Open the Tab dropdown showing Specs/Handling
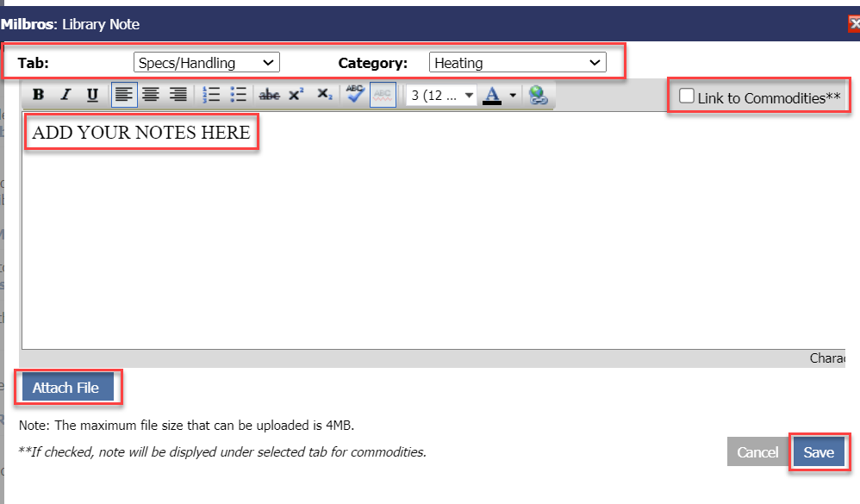This screenshot has width=860, height=504. pyautogui.click(x=207, y=63)
